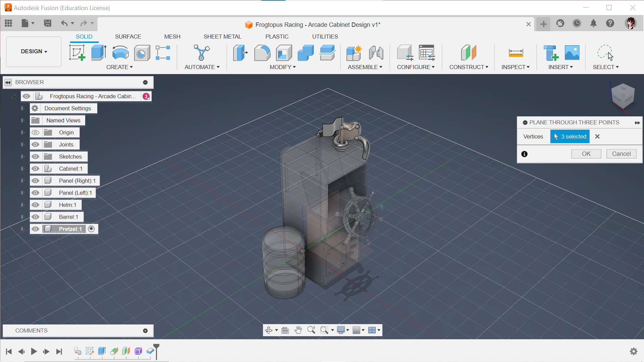Click the Insert Canvas image icon
The height and width of the screenshot is (362, 644).
pos(572,53)
